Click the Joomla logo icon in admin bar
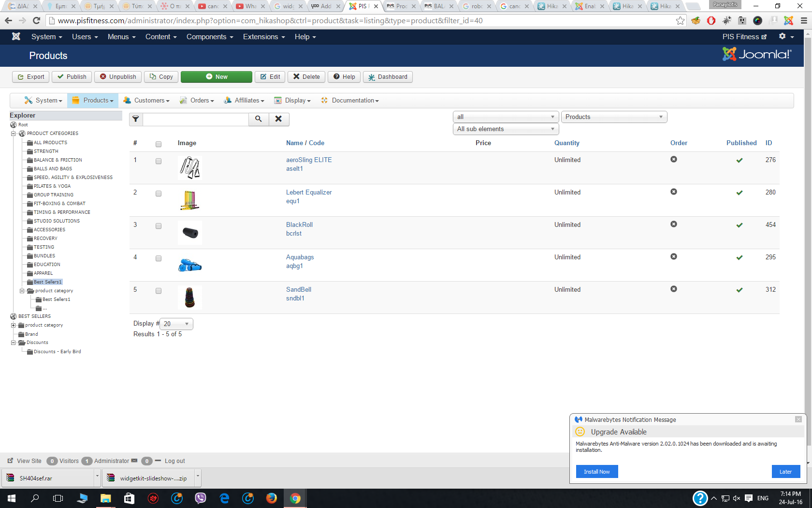 pyautogui.click(x=16, y=37)
